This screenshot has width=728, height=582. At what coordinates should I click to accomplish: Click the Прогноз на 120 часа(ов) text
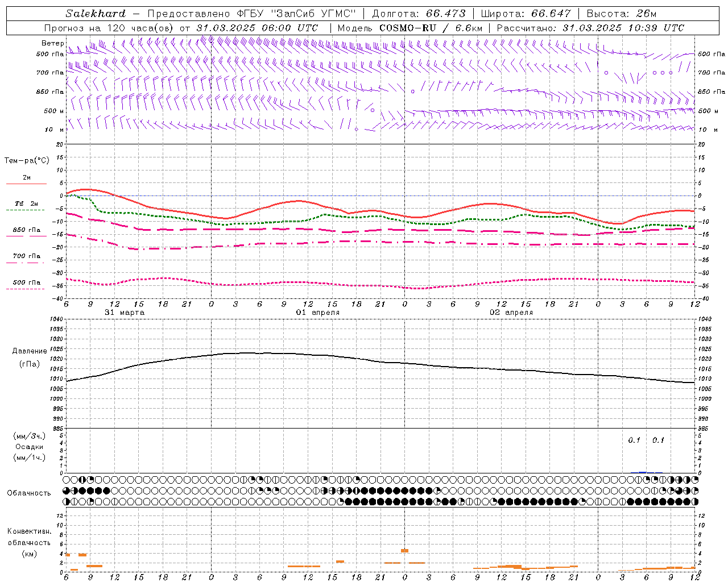109,28
